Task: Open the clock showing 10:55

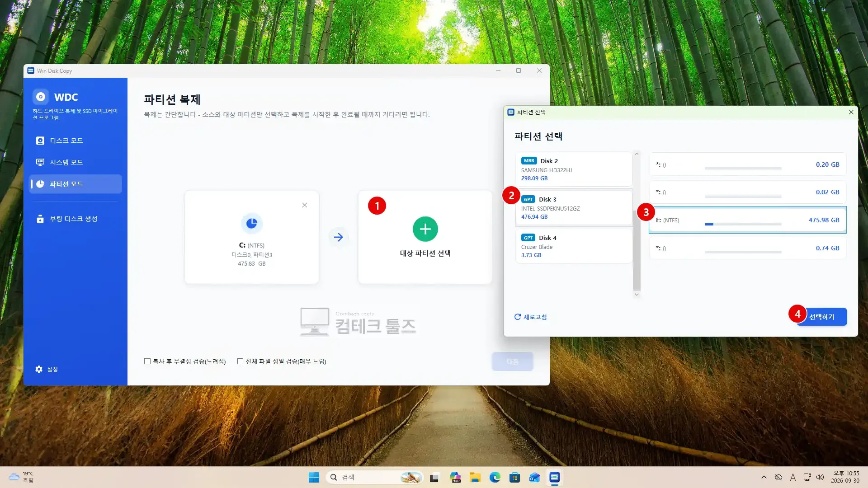Action: [845, 477]
